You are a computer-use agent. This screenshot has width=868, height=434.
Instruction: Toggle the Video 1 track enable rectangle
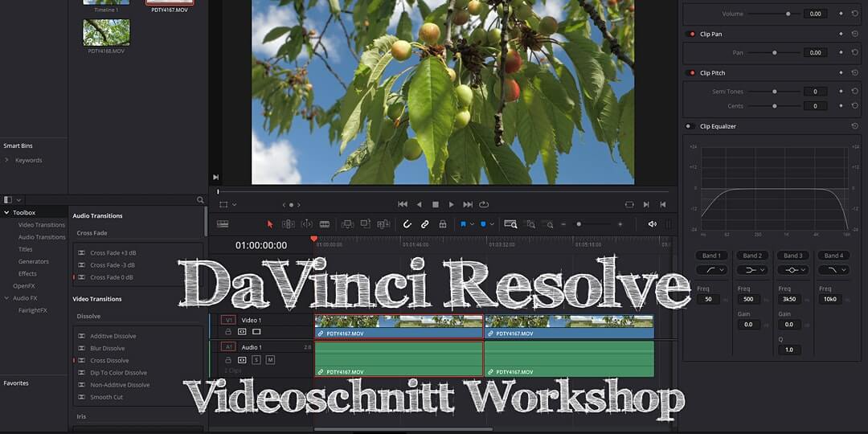(256, 332)
